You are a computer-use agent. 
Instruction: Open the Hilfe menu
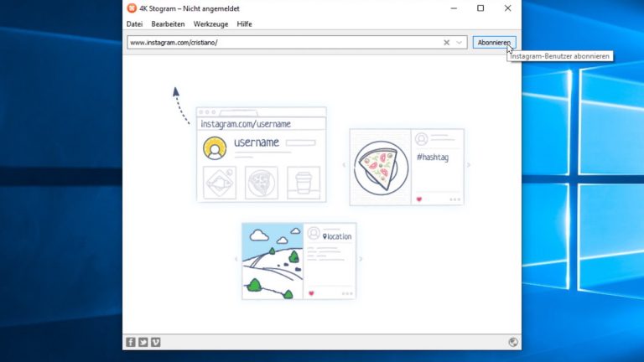coord(244,24)
